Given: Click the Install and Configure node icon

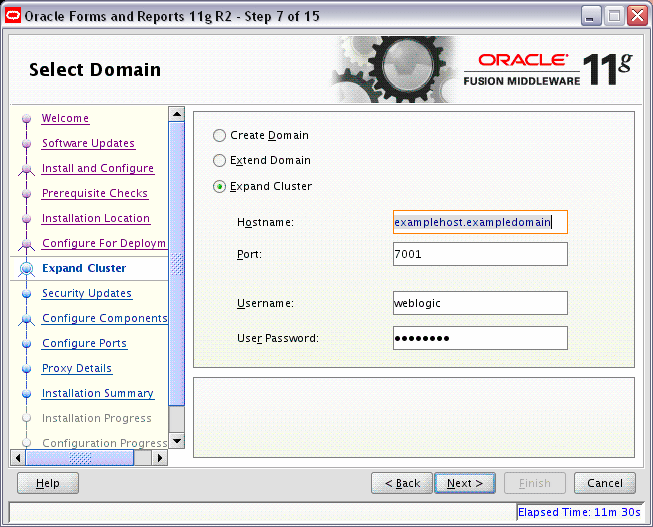Looking at the screenshot, I should (x=27, y=170).
